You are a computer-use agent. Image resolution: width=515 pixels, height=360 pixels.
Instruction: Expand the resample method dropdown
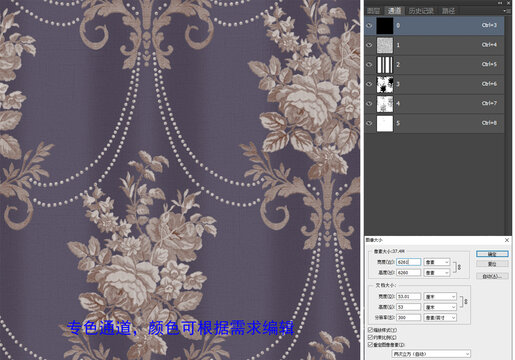tap(431, 354)
